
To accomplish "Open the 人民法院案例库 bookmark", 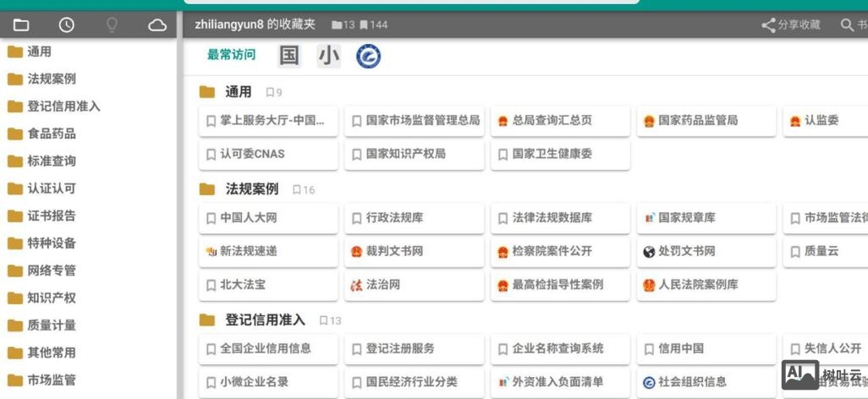I will (x=706, y=286).
